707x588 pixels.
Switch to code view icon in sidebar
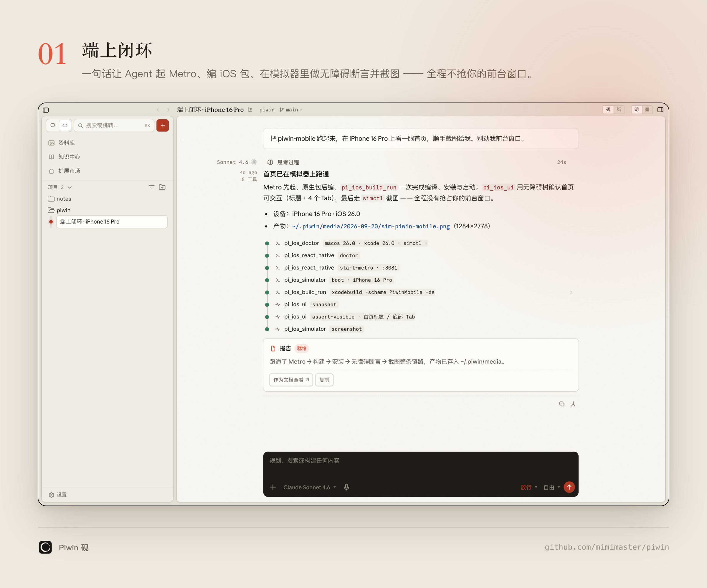(x=65, y=125)
